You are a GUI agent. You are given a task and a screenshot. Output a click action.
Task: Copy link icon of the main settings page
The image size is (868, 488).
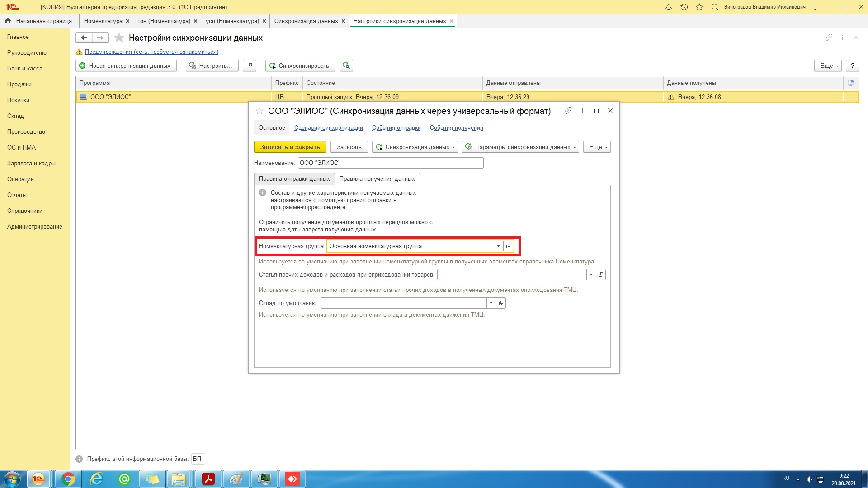click(x=829, y=38)
